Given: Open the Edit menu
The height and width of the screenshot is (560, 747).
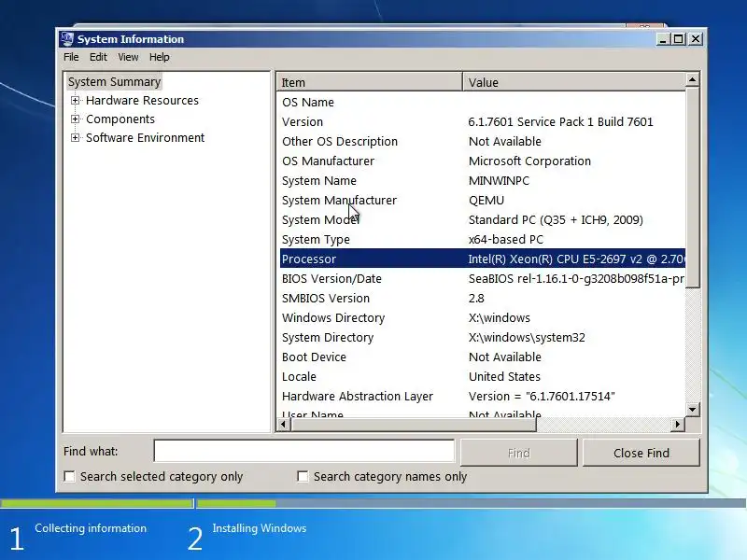Looking at the screenshot, I should [x=98, y=57].
